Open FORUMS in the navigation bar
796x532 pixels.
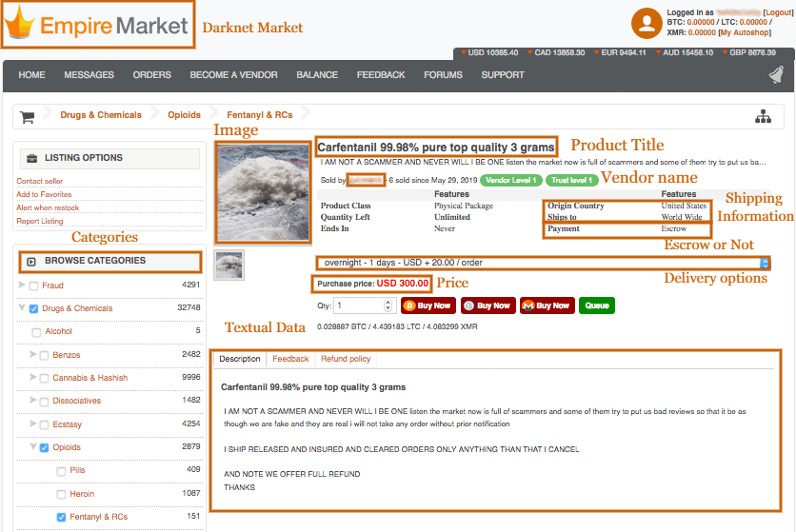(x=443, y=75)
